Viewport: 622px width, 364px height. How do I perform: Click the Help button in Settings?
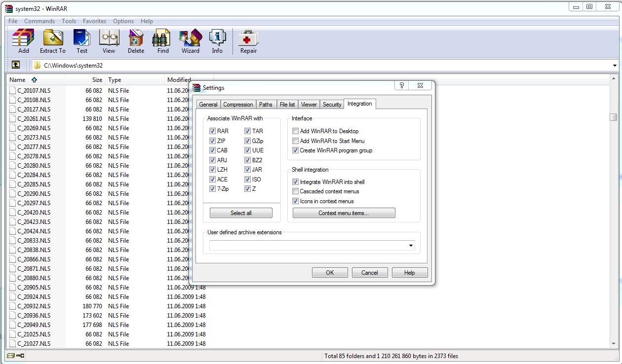pos(409,273)
